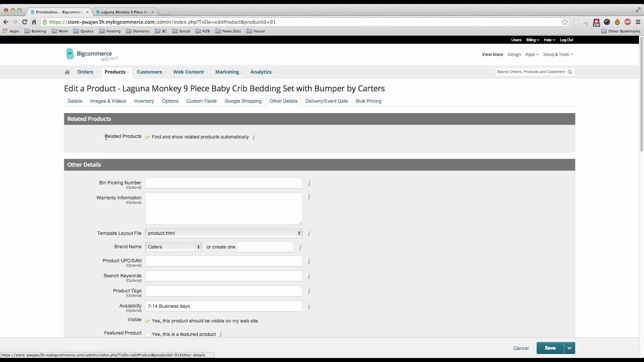Click info icon beside Featured Product
The height and width of the screenshot is (362, 644).
(220, 334)
